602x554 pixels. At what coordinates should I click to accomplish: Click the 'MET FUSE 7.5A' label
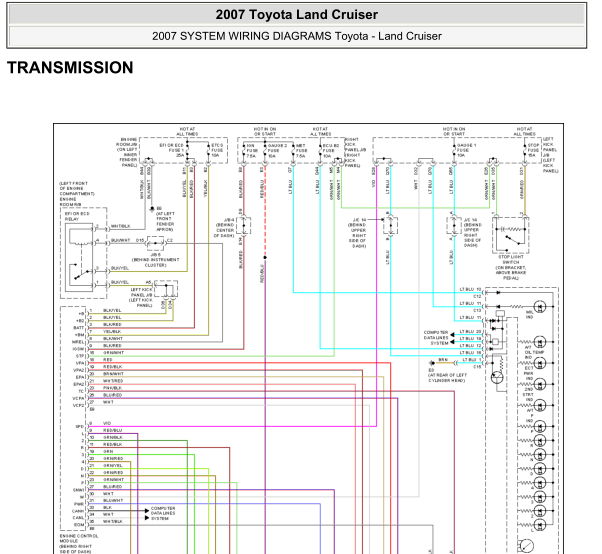click(301, 151)
